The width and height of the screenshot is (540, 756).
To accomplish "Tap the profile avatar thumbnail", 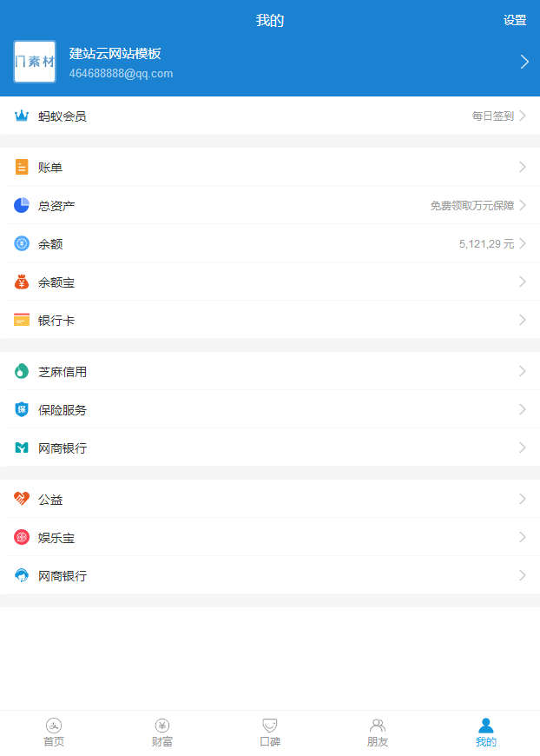I will [35, 62].
